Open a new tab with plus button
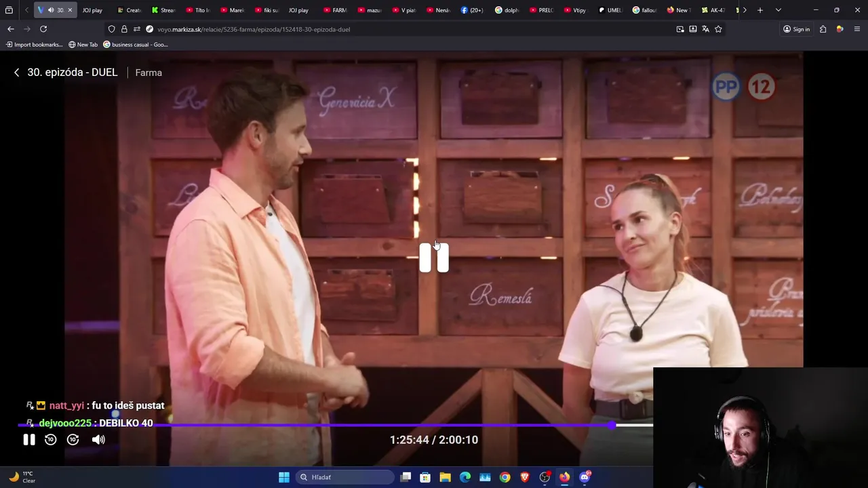 (x=760, y=10)
